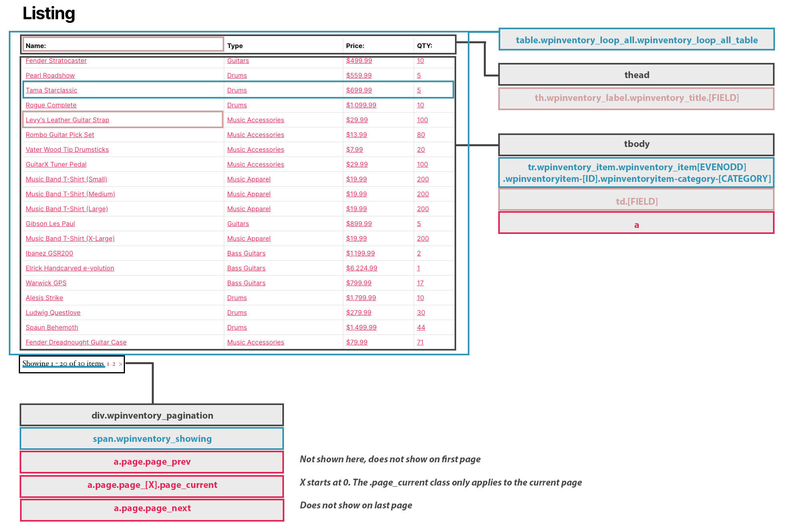Open the Alesis Strike link
The width and height of the screenshot is (801, 532).
pos(44,298)
